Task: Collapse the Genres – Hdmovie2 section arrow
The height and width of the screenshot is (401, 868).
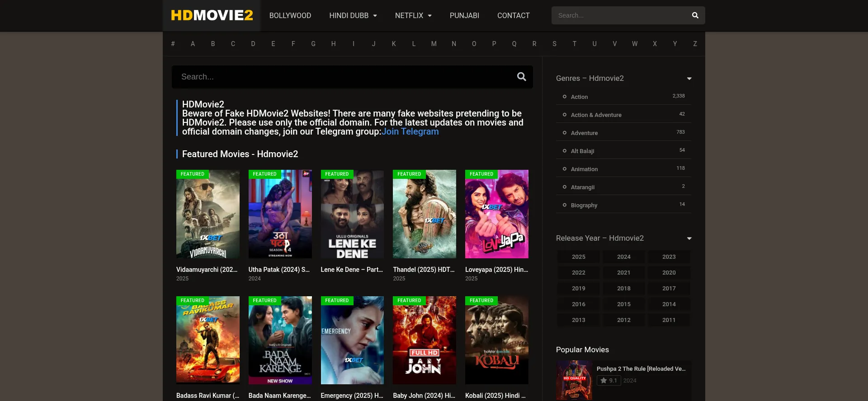Action: pyautogui.click(x=689, y=79)
